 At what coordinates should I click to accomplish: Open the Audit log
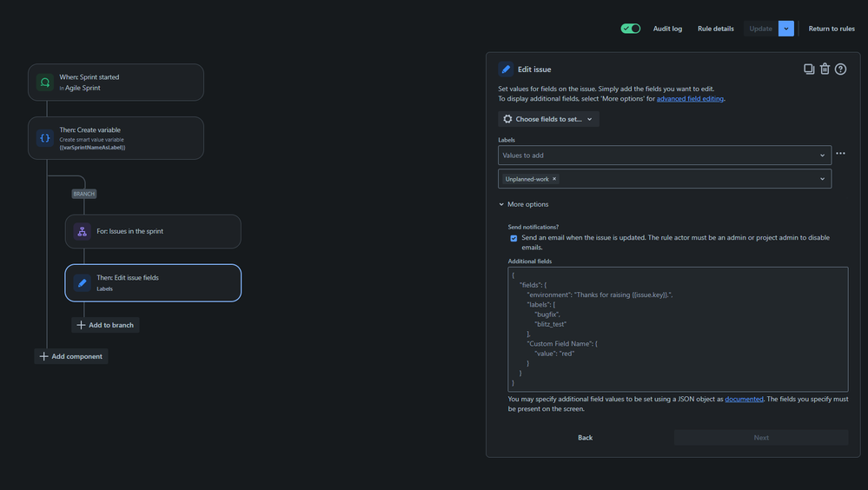[667, 29]
